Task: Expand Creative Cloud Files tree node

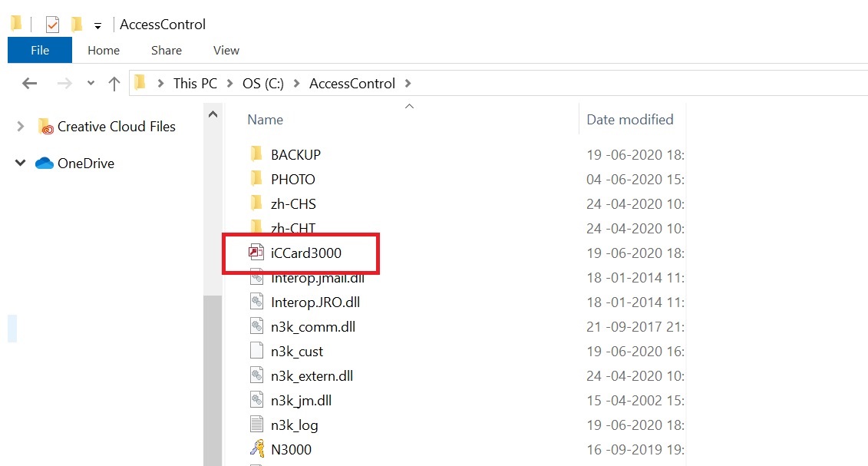Action: tap(21, 126)
